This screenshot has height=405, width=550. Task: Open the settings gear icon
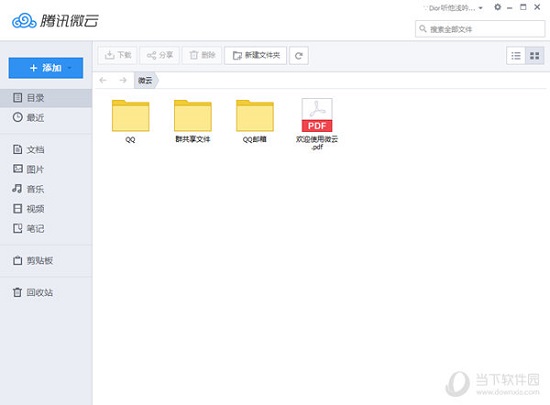[497, 7]
